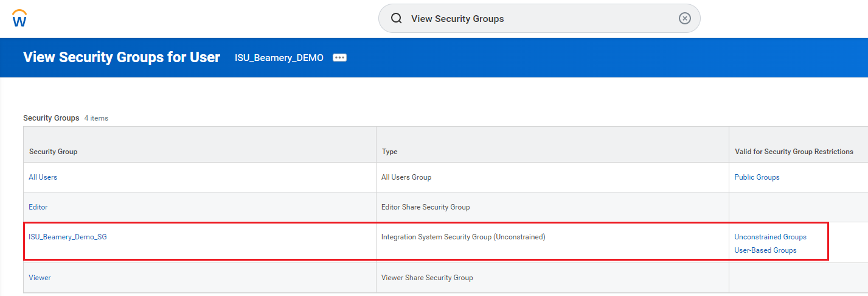Click the Type column header

[389, 152]
